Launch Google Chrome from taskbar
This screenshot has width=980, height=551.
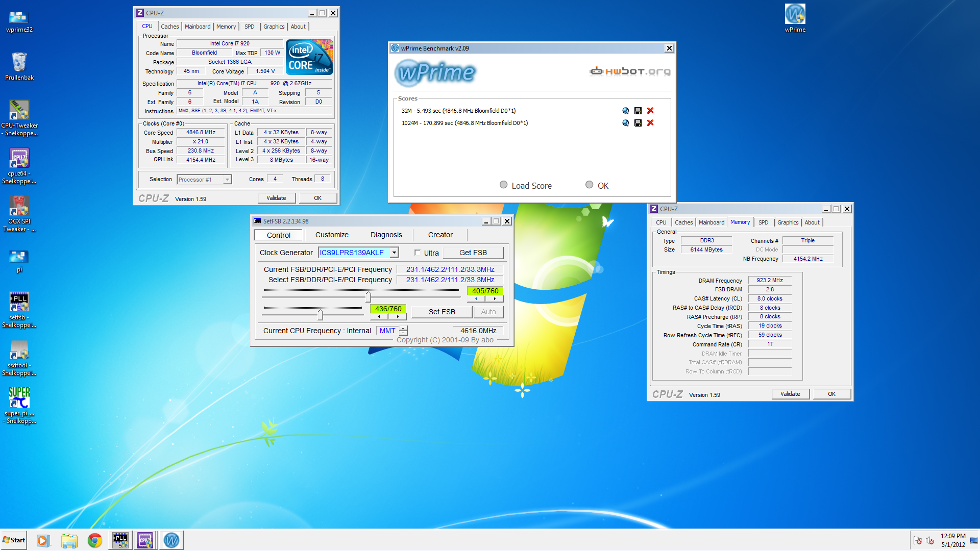[x=94, y=540]
